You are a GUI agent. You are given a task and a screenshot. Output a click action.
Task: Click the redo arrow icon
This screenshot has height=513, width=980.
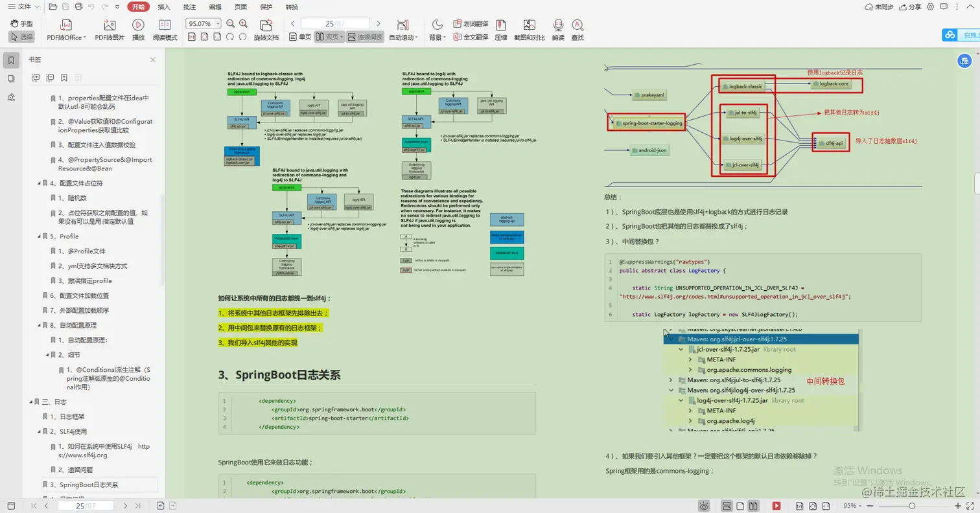[104, 7]
